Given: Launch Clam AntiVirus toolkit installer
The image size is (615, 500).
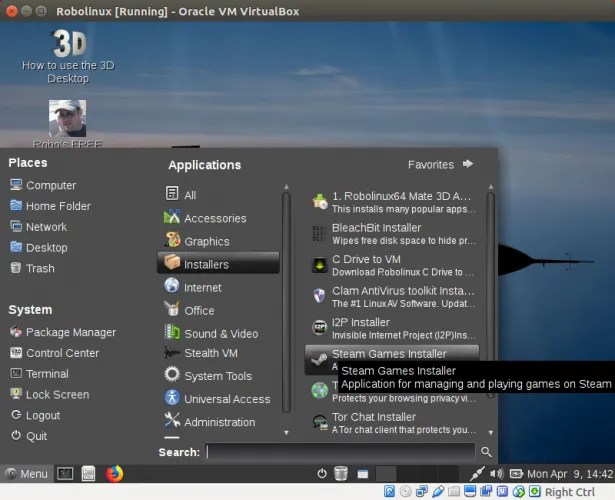Looking at the screenshot, I should [x=392, y=297].
